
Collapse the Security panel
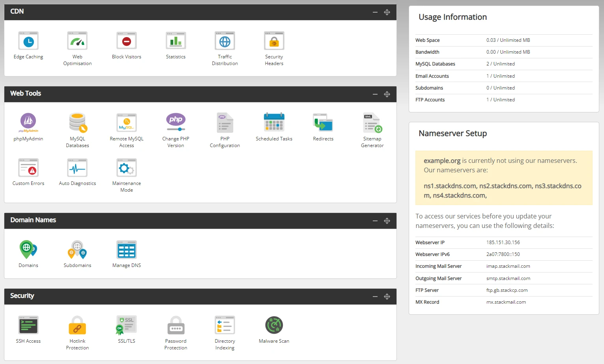click(x=375, y=297)
